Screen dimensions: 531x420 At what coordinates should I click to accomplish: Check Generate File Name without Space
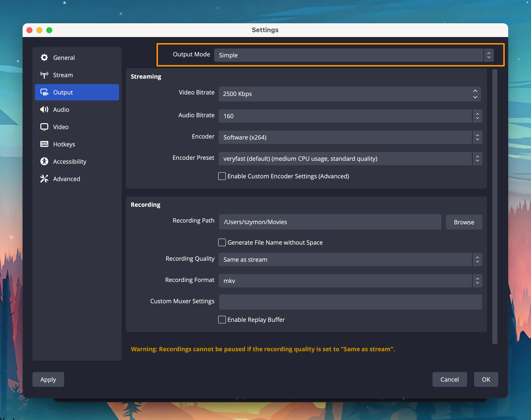coord(222,242)
